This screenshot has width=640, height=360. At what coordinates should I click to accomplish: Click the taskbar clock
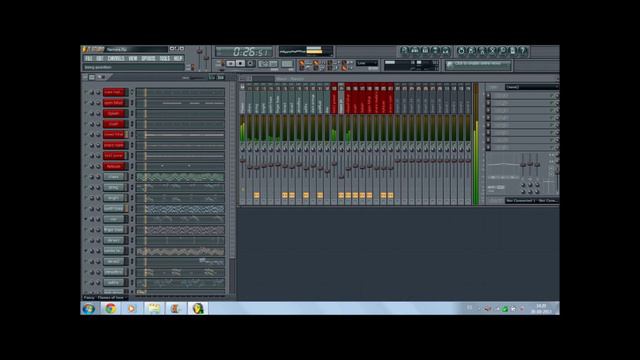coord(541,309)
